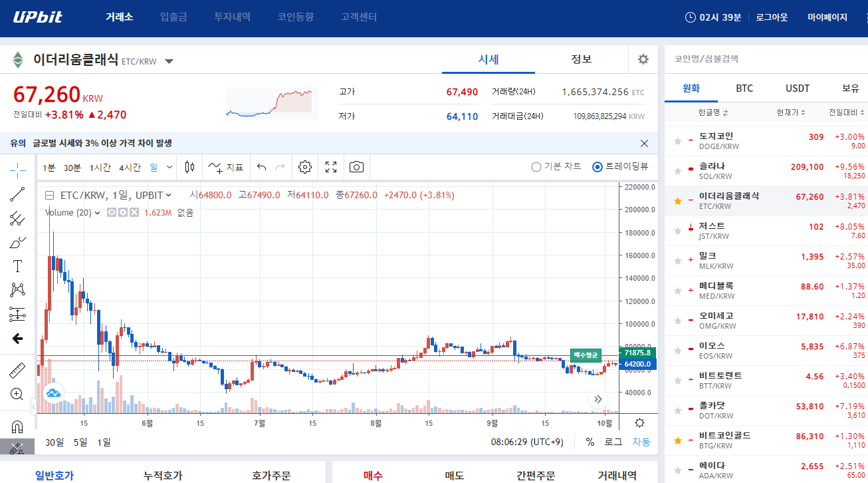Open the 거래소 menu
868x483 pixels.
[x=120, y=17]
